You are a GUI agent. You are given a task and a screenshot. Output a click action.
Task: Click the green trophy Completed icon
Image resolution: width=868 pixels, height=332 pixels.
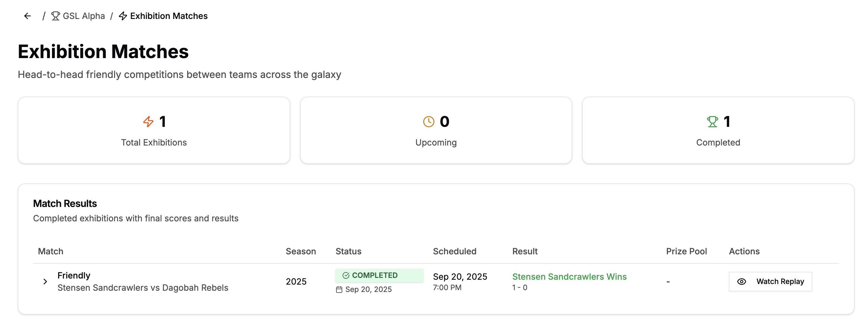(x=712, y=122)
